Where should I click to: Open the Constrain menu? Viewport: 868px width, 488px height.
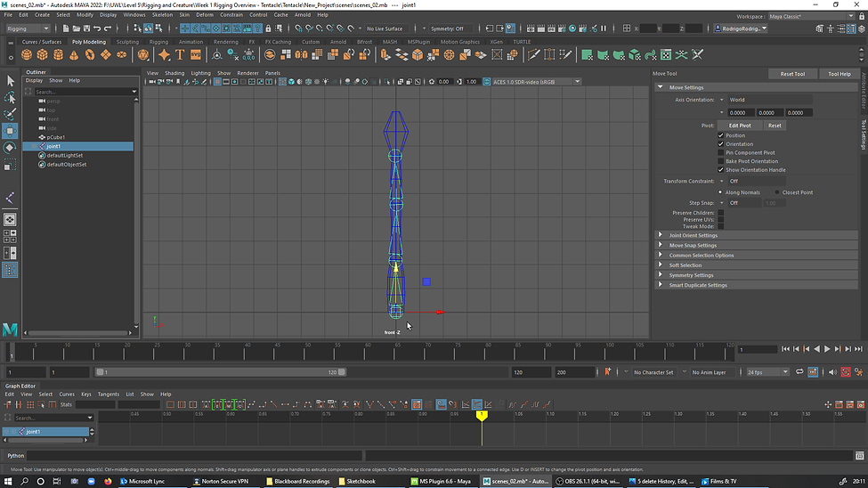click(x=231, y=15)
